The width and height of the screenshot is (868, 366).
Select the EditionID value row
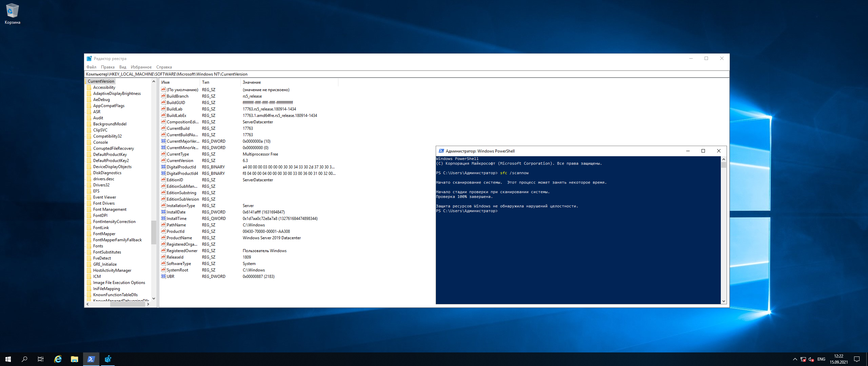click(249, 180)
